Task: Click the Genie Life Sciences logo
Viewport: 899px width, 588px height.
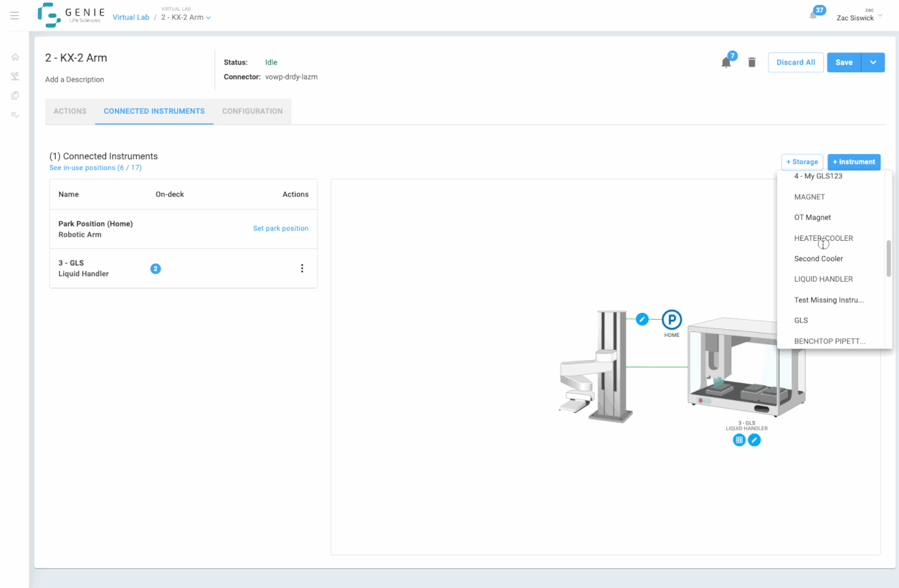Action: pyautogui.click(x=72, y=15)
